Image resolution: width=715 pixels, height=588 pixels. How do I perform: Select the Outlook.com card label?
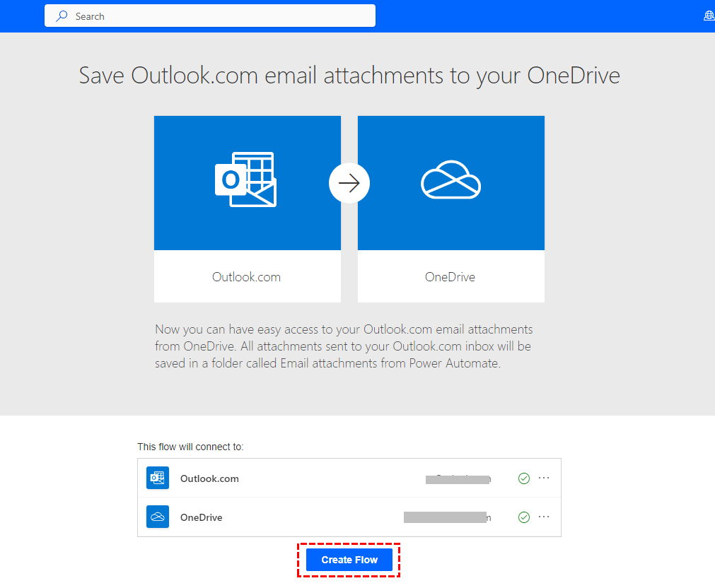246,276
